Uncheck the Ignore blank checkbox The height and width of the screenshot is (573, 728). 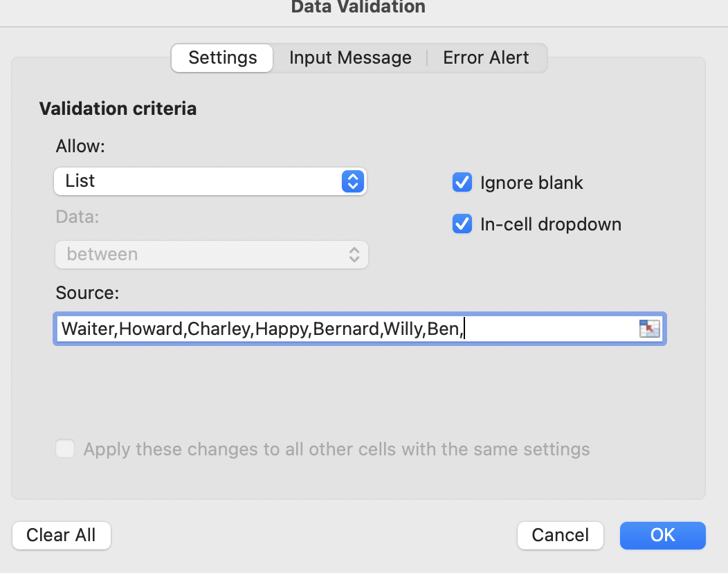[462, 183]
